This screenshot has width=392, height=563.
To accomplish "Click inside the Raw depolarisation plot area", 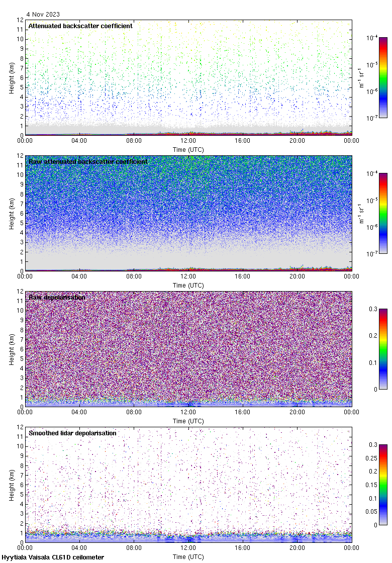I will [x=188, y=349].
